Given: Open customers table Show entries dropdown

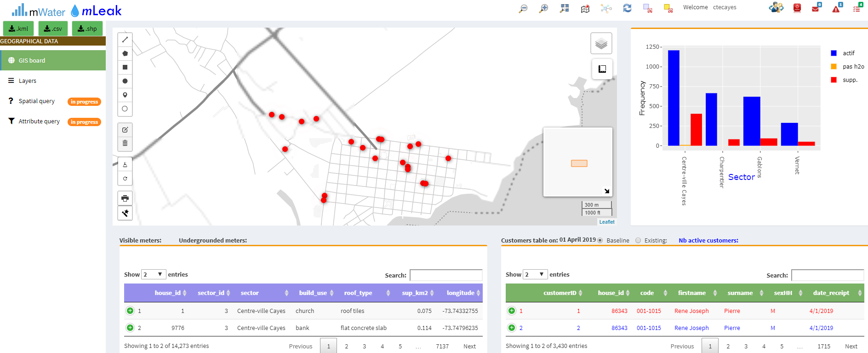Looking at the screenshot, I should tap(535, 274).
